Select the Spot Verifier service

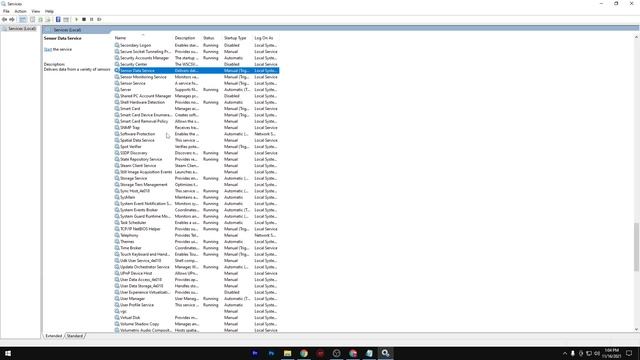(x=197, y=147)
